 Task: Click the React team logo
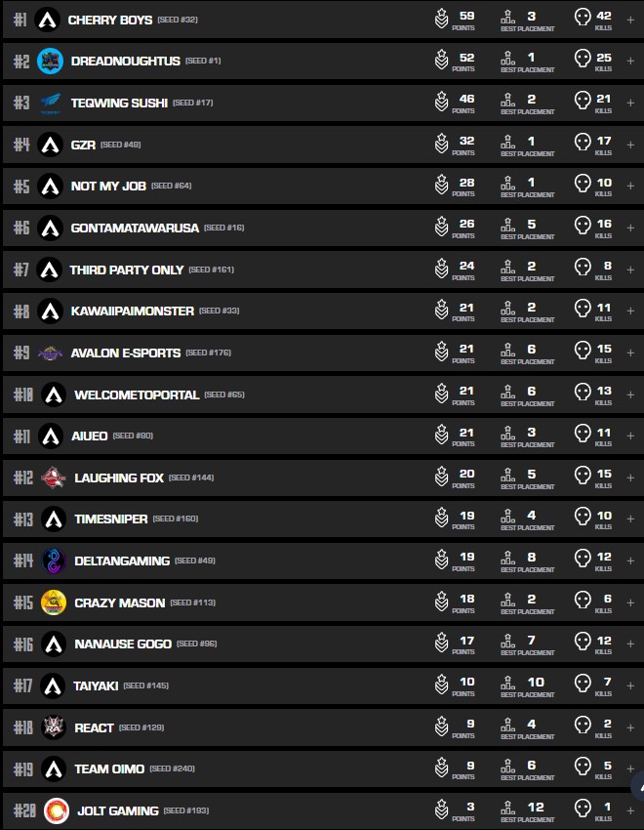[x=54, y=727]
